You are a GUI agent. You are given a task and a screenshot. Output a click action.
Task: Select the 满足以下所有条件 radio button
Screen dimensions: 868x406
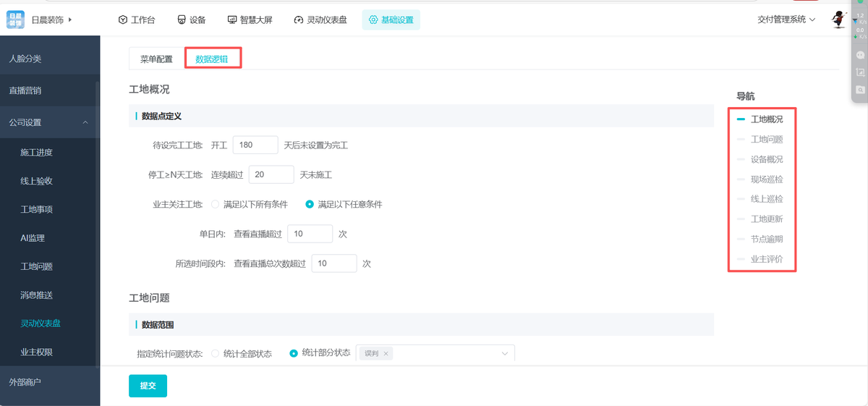coord(214,204)
